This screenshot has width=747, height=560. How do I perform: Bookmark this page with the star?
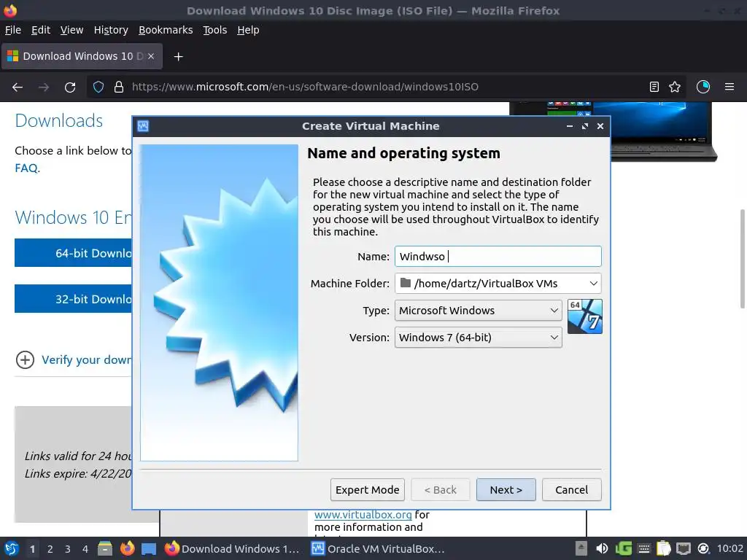pyautogui.click(x=675, y=87)
